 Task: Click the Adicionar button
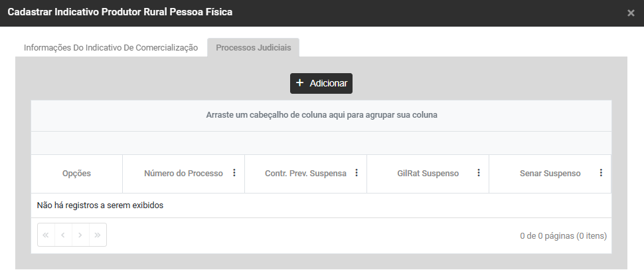coord(321,83)
